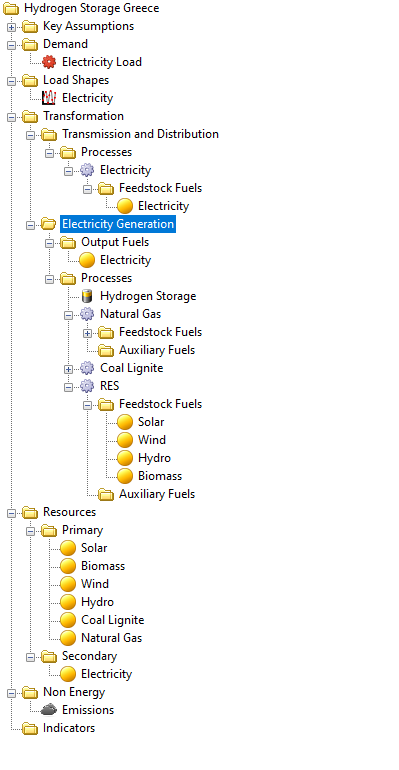Open the Hydrogen Storage Greece root node
The height and width of the screenshot is (770, 399).
coord(92,8)
